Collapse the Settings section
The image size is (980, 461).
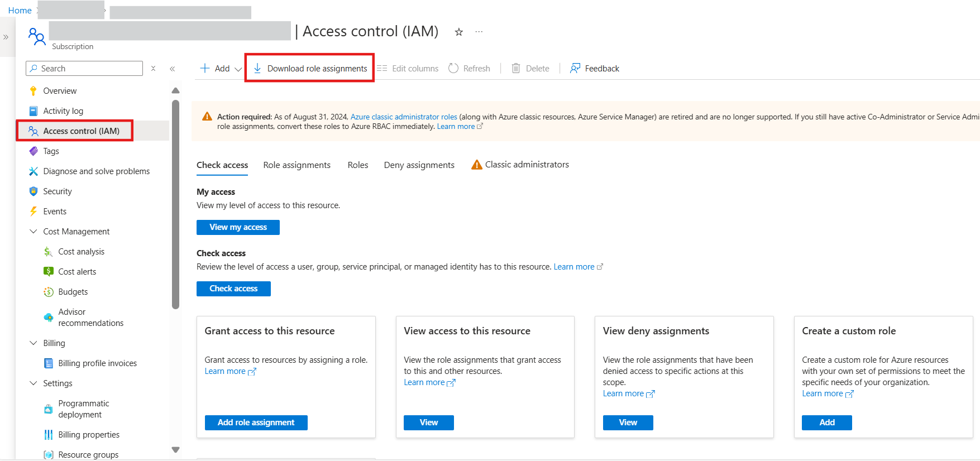[x=34, y=383]
